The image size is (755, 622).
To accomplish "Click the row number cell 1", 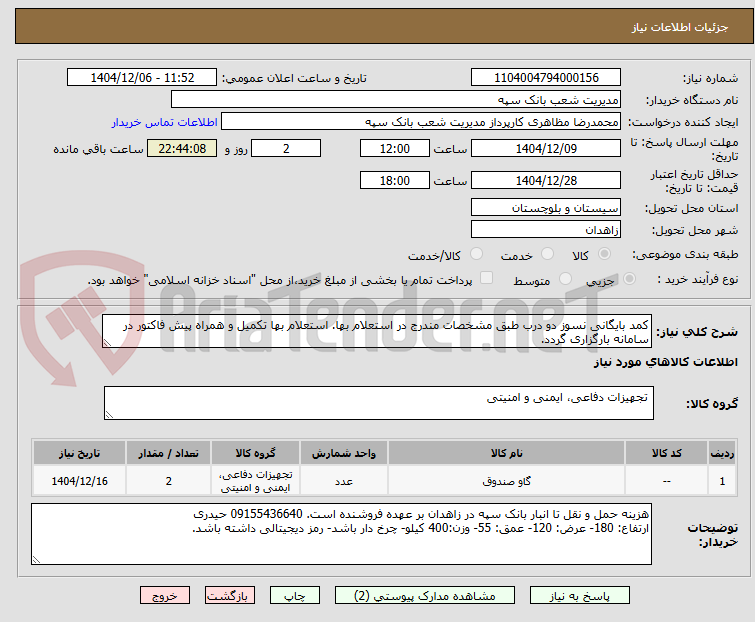I will (x=722, y=480).
